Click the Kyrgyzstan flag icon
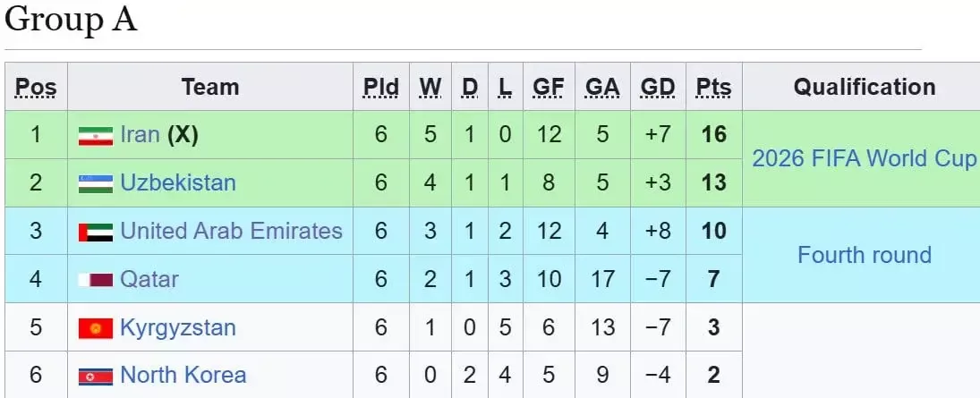980x398 pixels. [x=96, y=328]
